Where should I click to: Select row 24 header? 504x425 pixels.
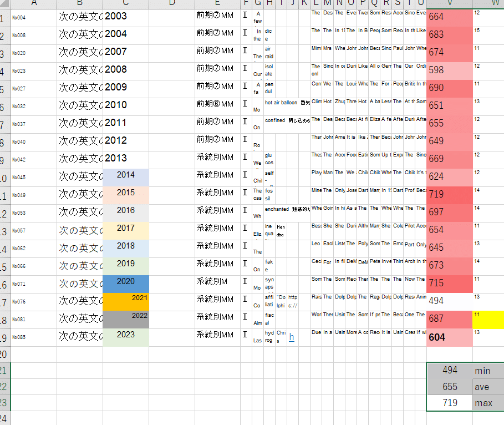(5, 418)
